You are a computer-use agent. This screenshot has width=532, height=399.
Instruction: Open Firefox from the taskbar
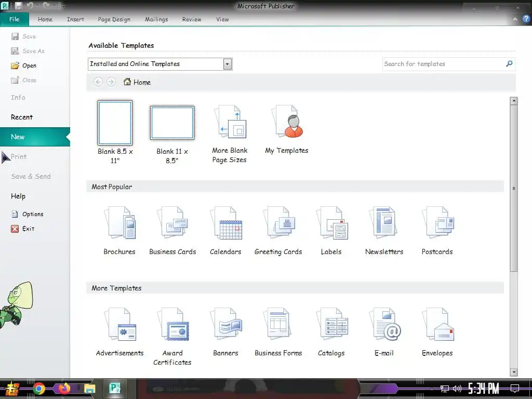click(64, 389)
